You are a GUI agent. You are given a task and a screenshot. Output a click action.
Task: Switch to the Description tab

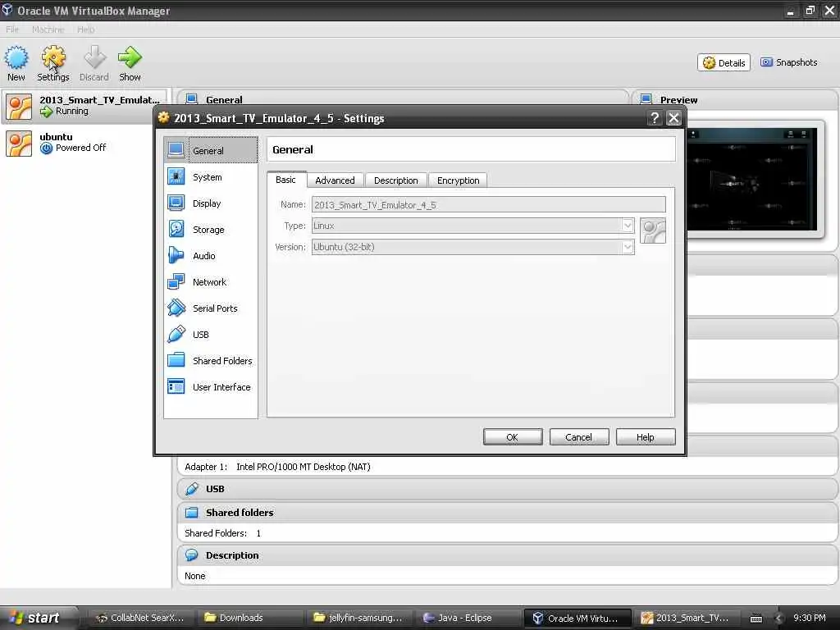tap(396, 180)
